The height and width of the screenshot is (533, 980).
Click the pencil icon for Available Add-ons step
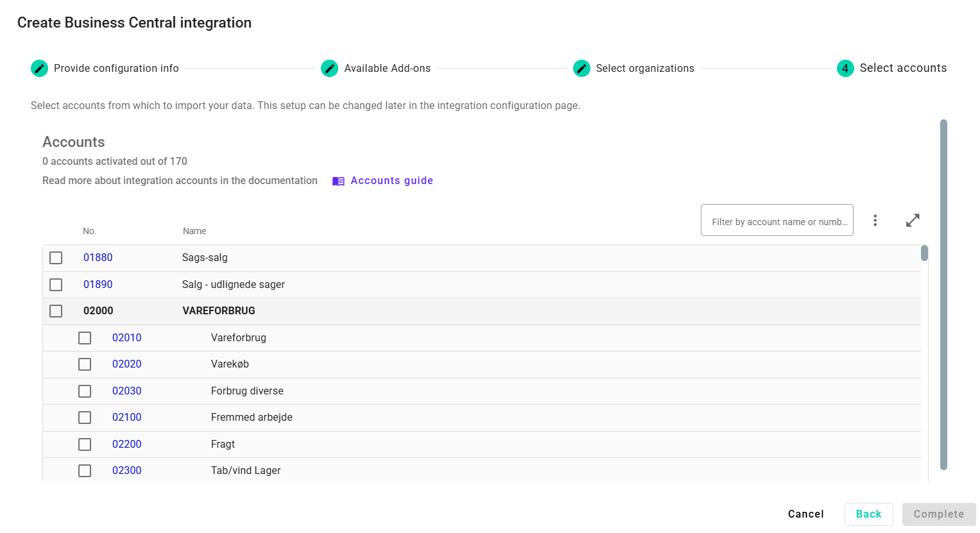(x=329, y=68)
